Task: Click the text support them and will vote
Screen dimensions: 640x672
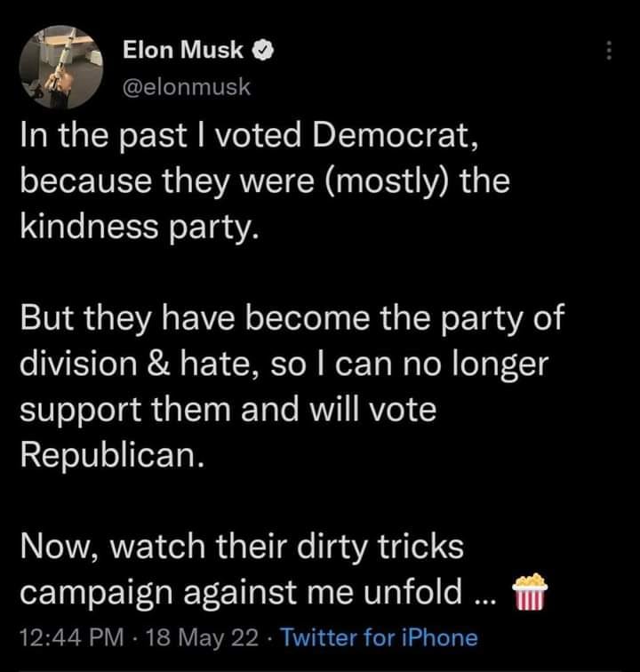Action: point(228,411)
